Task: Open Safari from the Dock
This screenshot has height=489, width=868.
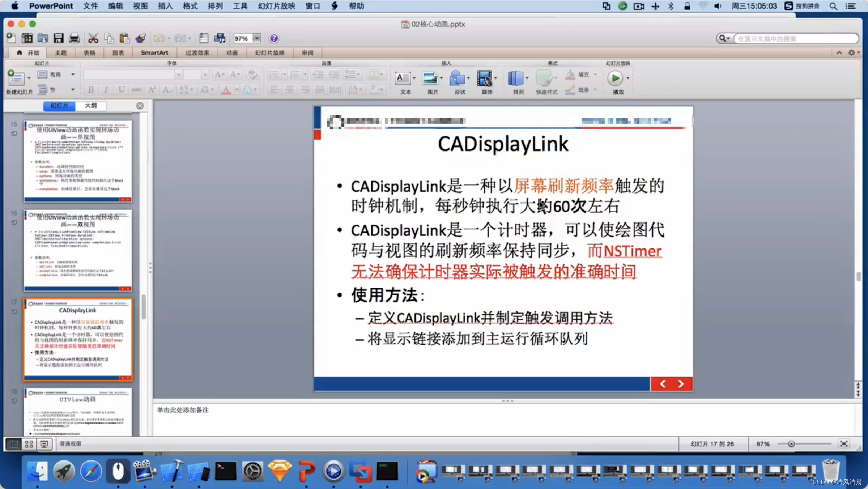Action: pos(91,471)
